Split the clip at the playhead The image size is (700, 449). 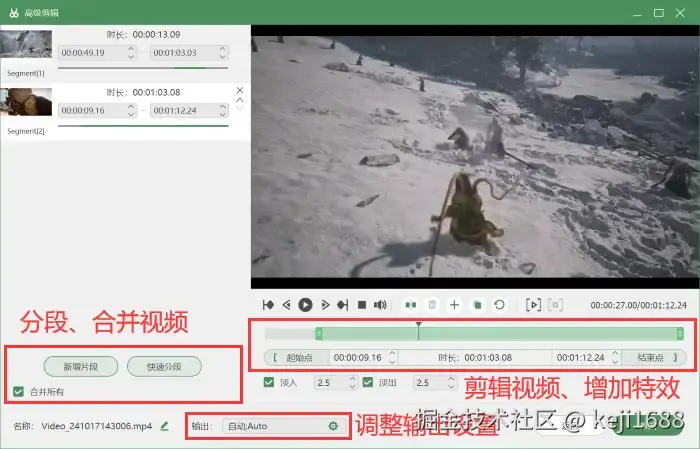(x=411, y=305)
